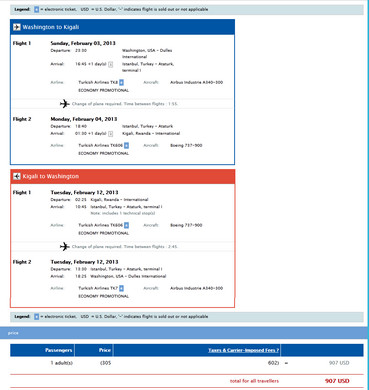This screenshot has width=369, height=390.
Task: Click the Sunday, February 03, 2013 date
Action: tap(83, 43)
